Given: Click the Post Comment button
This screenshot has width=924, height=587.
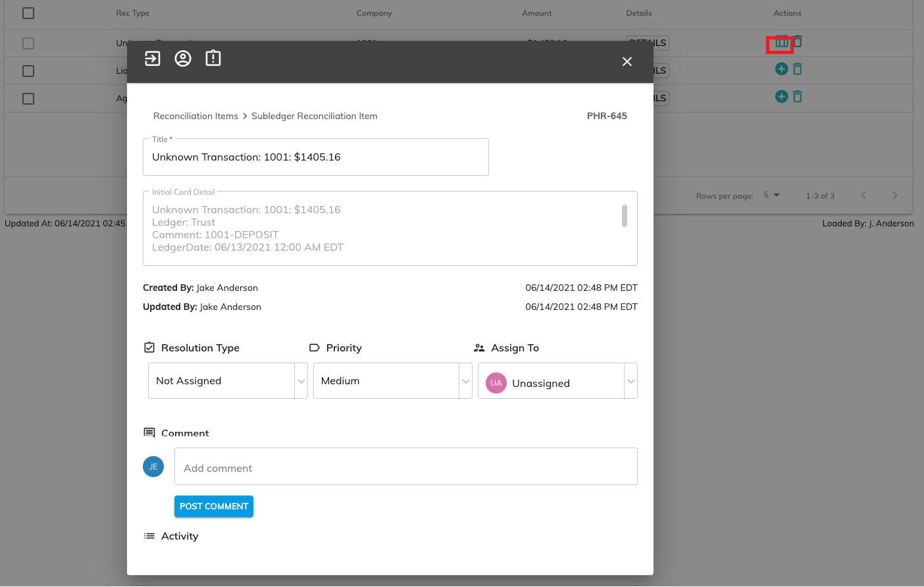Looking at the screenshot, I should [x=214, y=507].
